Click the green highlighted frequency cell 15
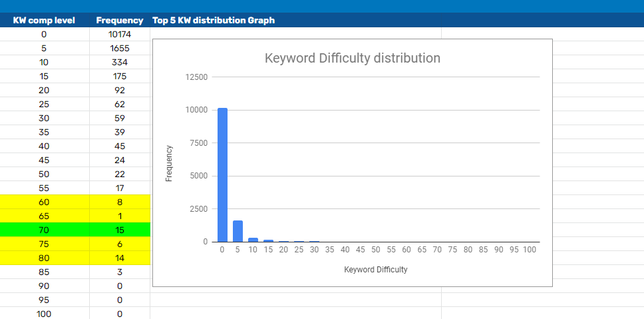The width and height of the screenshot is (644, 319). coord(120,230)
